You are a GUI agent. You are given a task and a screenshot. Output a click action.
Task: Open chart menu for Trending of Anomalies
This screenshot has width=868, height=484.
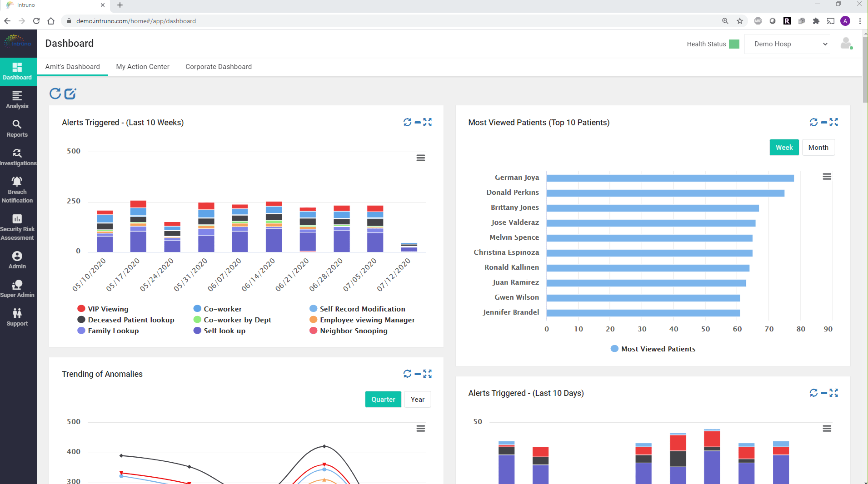[x=421, y=429]
